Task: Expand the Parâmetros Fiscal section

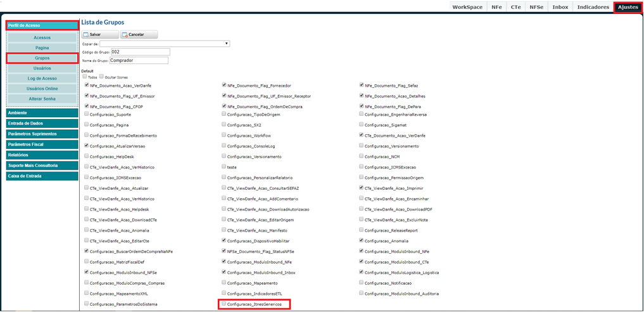Action: pos(42,144)
